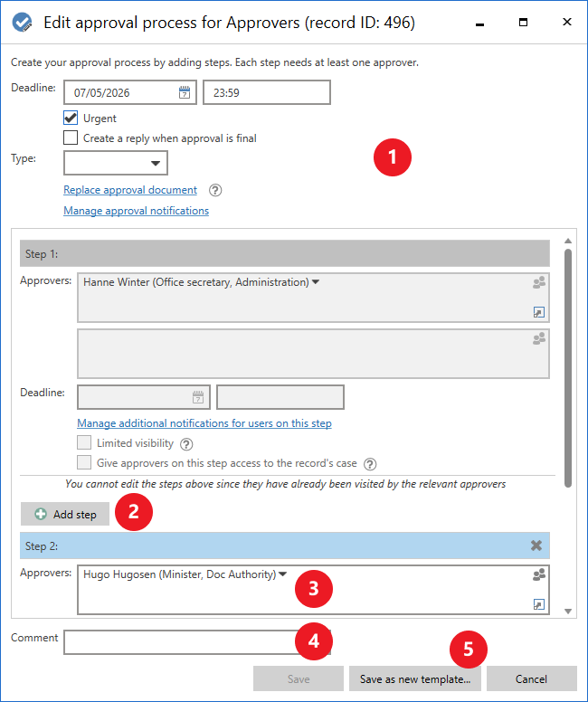Open user picker icon for Hugo Hugosen approvers

click(539, 574)
